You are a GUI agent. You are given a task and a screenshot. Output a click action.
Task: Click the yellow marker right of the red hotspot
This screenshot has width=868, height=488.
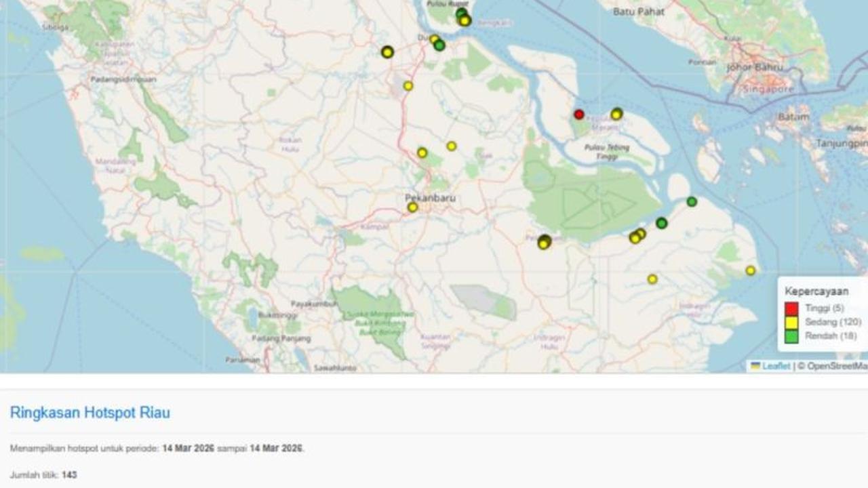click(x=616, y=114)
